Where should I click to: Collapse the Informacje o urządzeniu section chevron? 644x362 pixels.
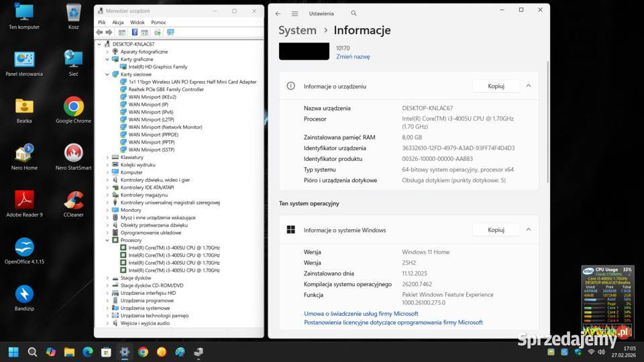(x=529, y=86)
